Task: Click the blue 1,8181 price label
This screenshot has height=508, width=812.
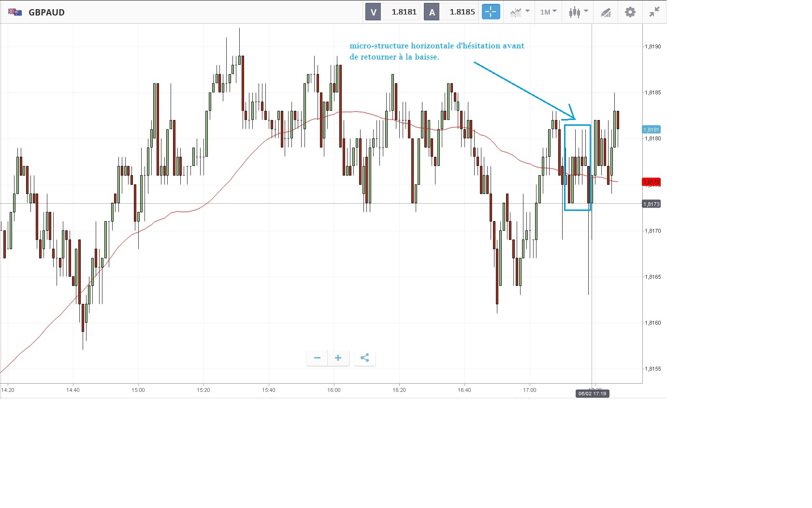Action: pos(652,130)
